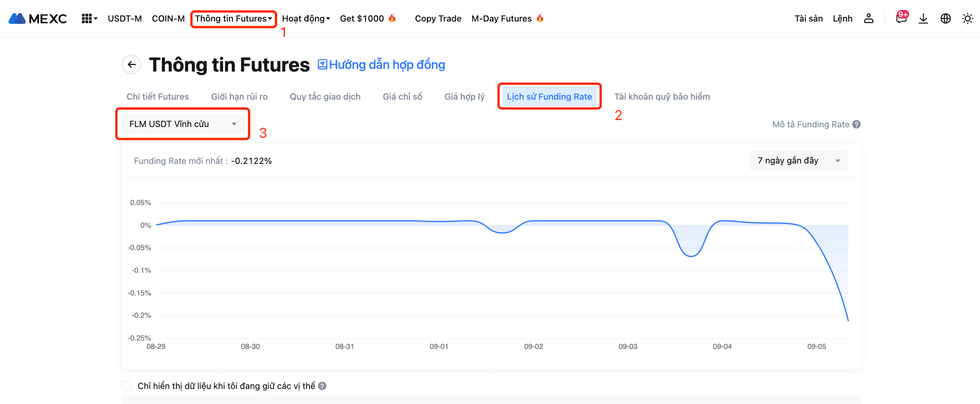
Task: Open the user profile icon
Action: click(868, 18)
